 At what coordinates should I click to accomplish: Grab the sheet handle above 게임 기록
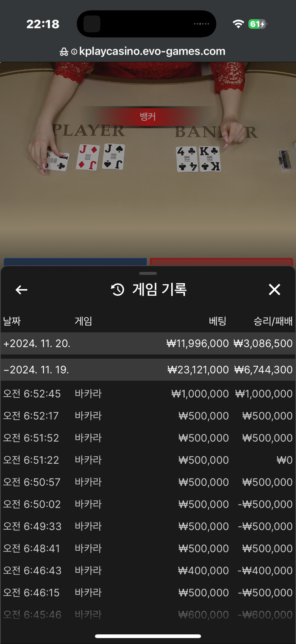[x=148, y=274]
